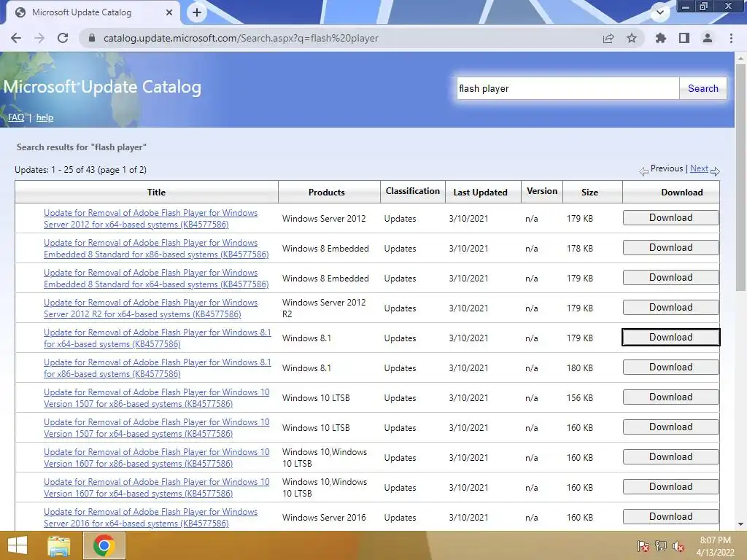Sort by the Version column header
Viewport: 747px width, 560px height.
click(x=542, y=191)
